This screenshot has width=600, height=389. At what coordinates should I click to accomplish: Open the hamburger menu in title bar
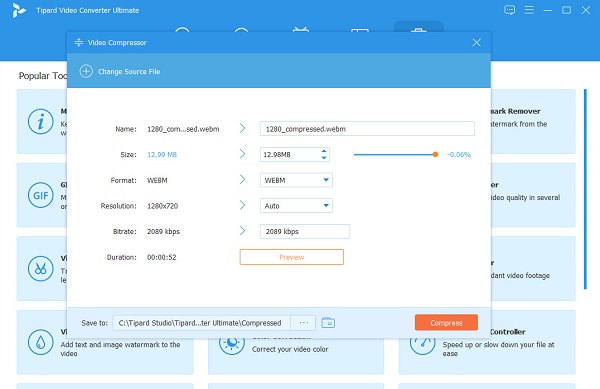[x=529, y=10]
